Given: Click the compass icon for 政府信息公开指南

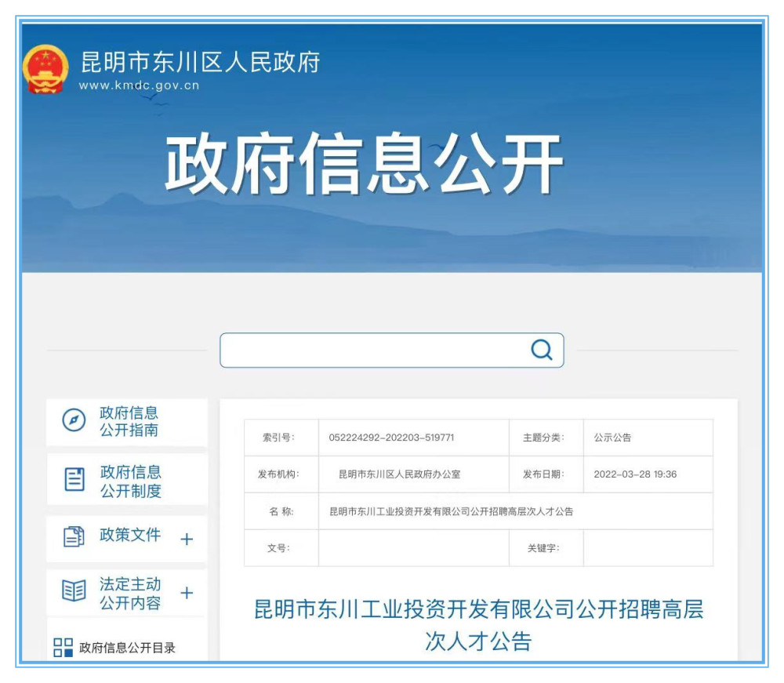Looking at the screenshot, I should 74,421.
